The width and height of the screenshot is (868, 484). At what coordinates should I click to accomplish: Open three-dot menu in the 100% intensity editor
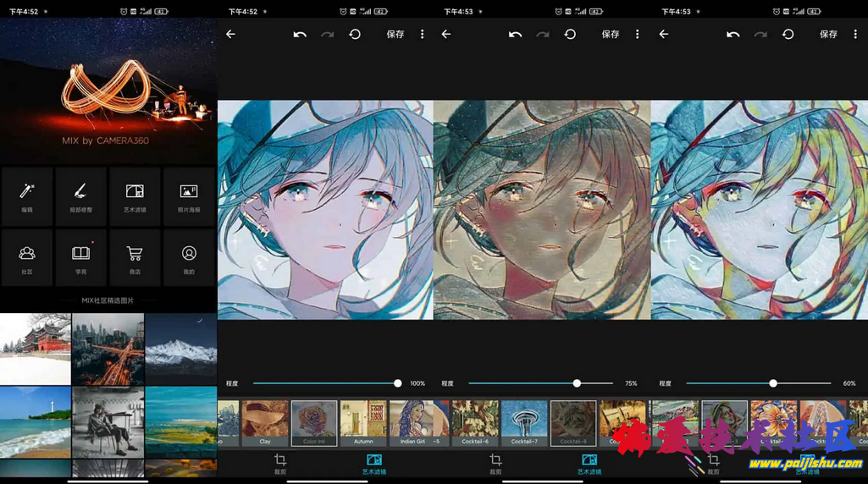click(423, 35)
